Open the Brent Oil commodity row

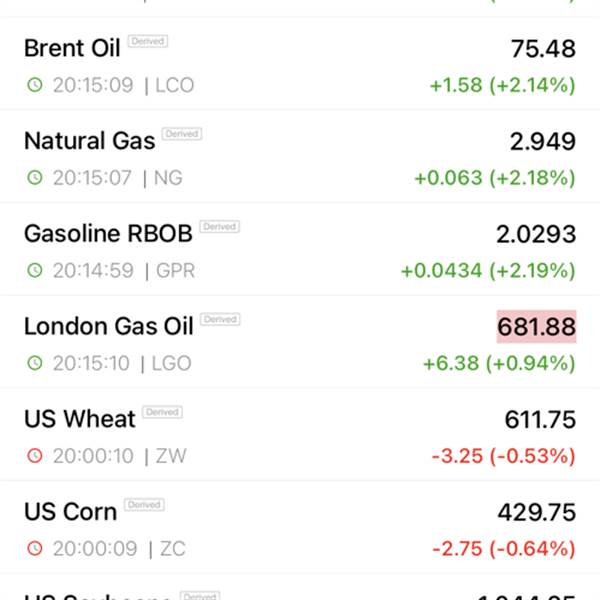(300, 64)
